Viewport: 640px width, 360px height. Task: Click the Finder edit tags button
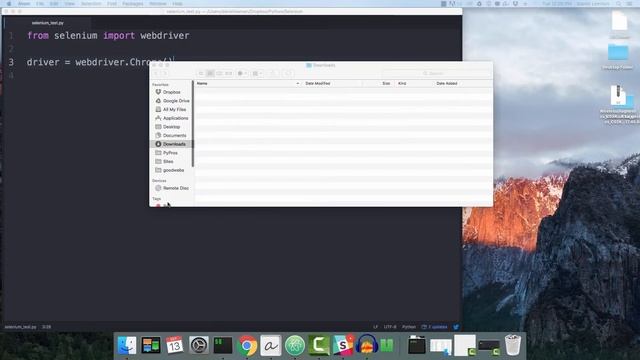pos(288,73)
